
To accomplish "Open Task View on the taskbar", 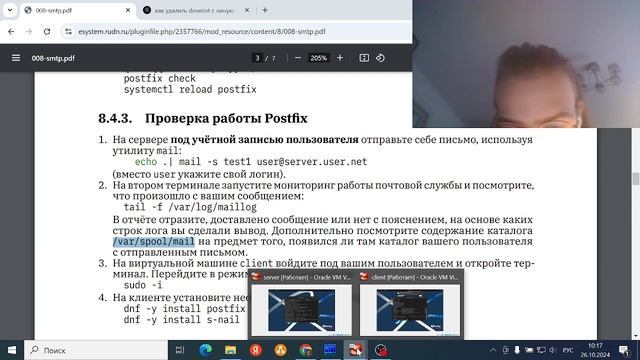I will pyautogui.click(x=180, y=350).
